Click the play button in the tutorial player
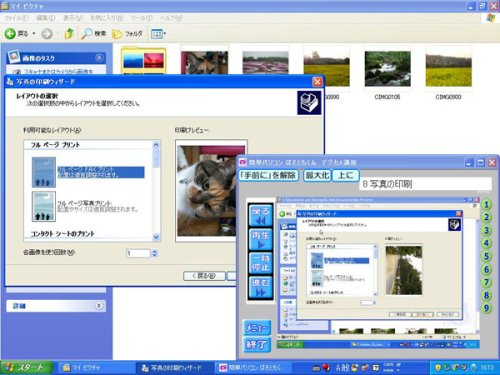The height and width of the screenshot is (375, 500). 260,239
